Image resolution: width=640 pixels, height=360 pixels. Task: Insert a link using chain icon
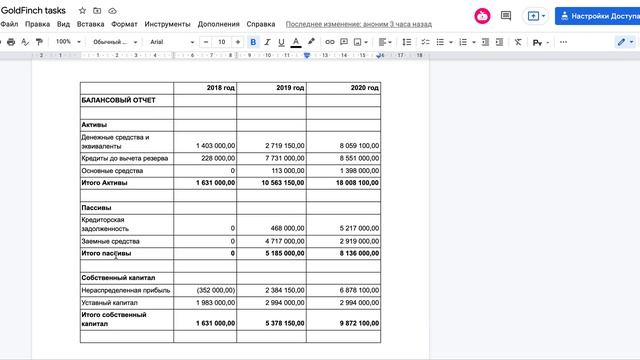pos(329,42)
